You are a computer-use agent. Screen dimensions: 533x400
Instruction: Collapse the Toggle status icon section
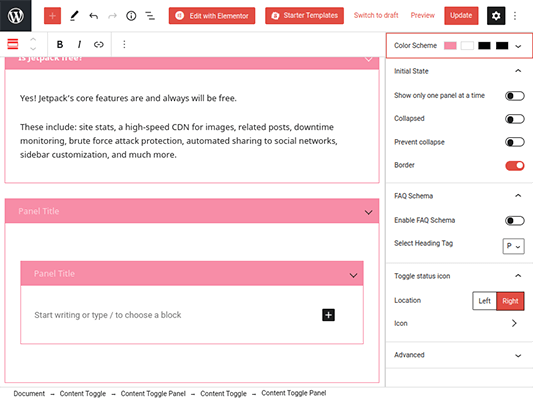click(x=518, y=276)
